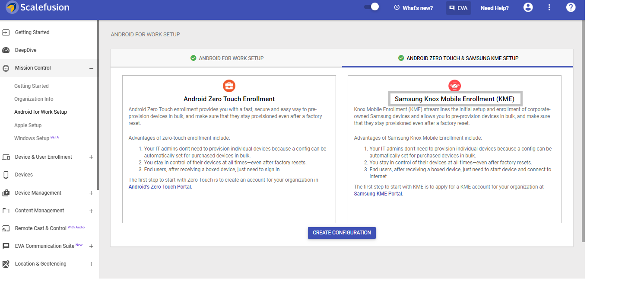Click the Mission Control icon
Image resolution: width=644 pixels, height=282 pixels.
6,68
